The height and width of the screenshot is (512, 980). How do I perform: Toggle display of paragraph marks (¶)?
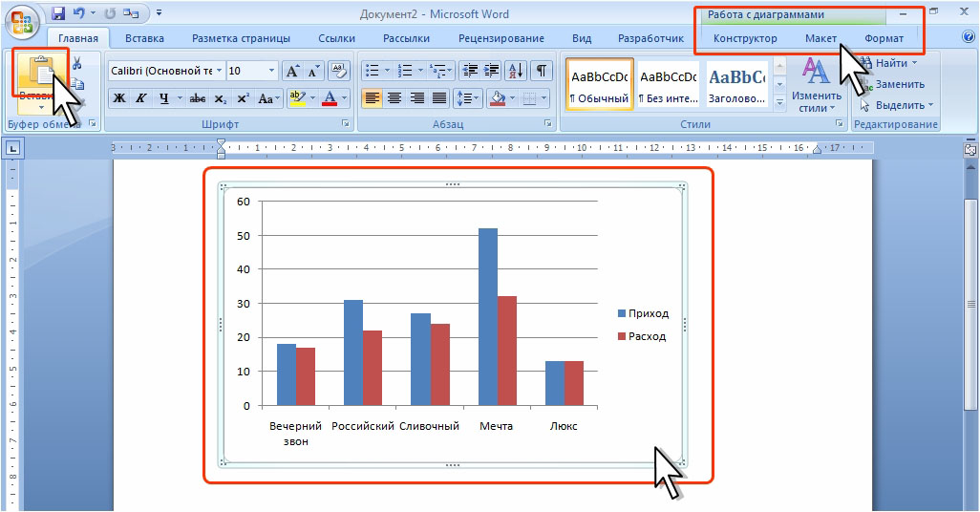click(542, 71)
